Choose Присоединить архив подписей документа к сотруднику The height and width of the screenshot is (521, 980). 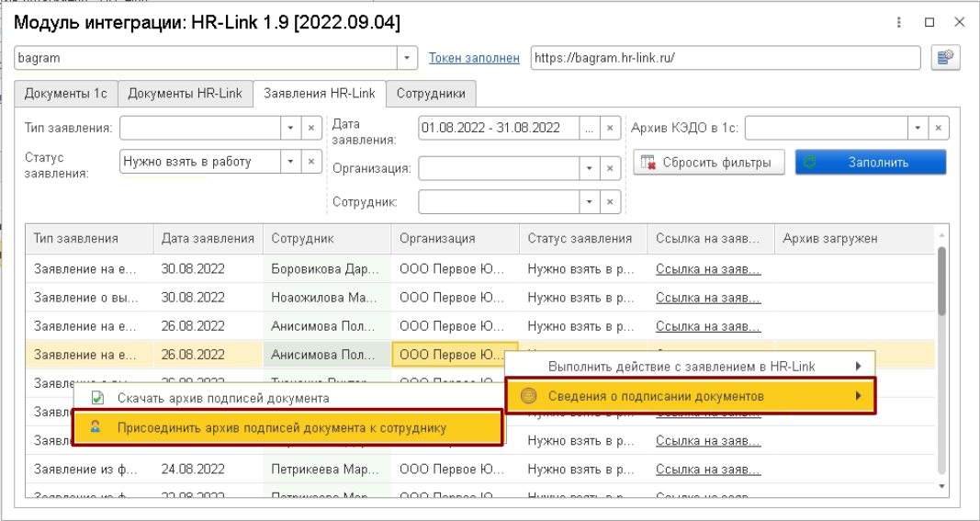click(287, 428)
